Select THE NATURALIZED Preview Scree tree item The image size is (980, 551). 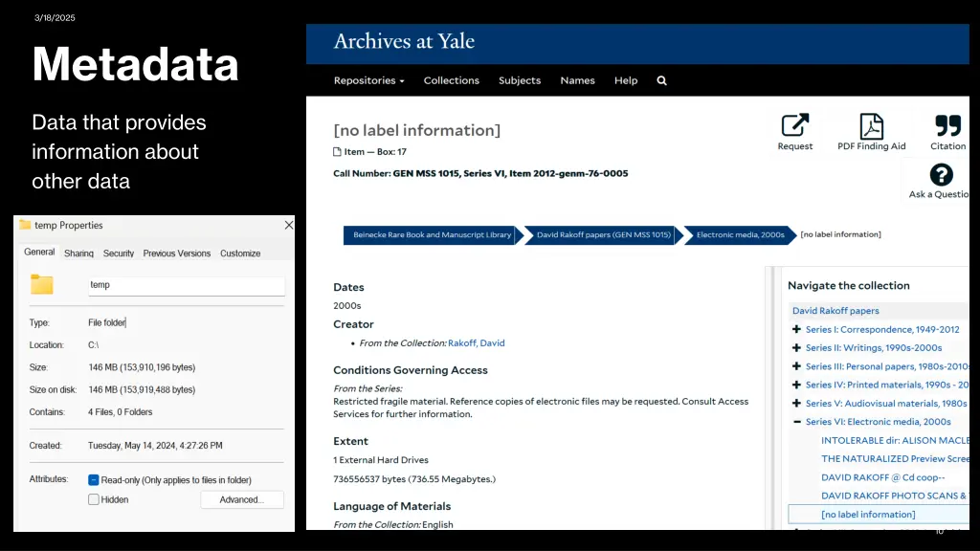tap(895, 458)
